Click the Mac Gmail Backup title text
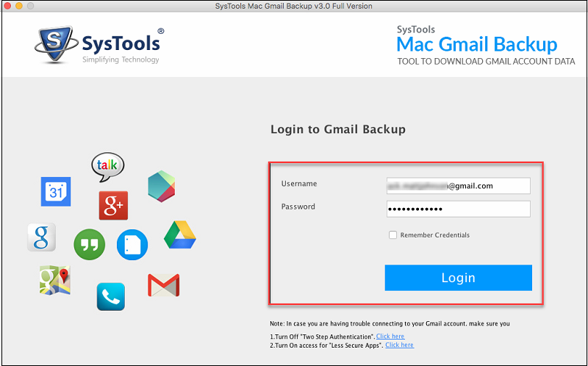This screenshot has height=366, width=588. [477, 44]
